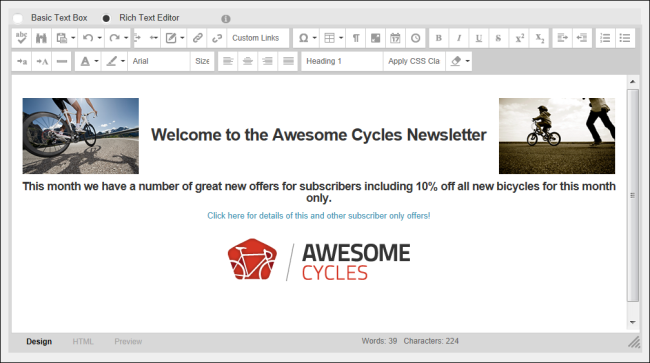Click the spell check icon
The width and height of the screenshot is (650, 363).
[22, 38]
